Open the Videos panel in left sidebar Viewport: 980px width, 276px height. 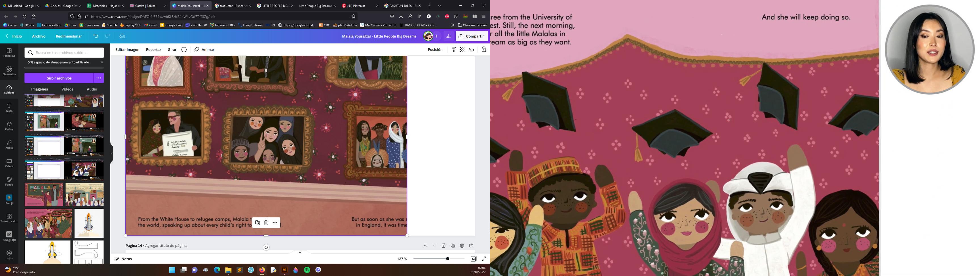tap(9, 163)
